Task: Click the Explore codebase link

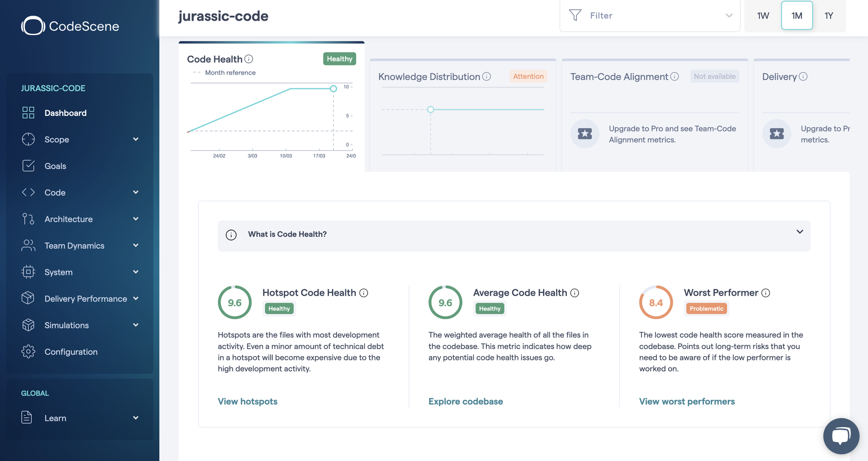Action: pyautogui.click(x=466, y=401)
